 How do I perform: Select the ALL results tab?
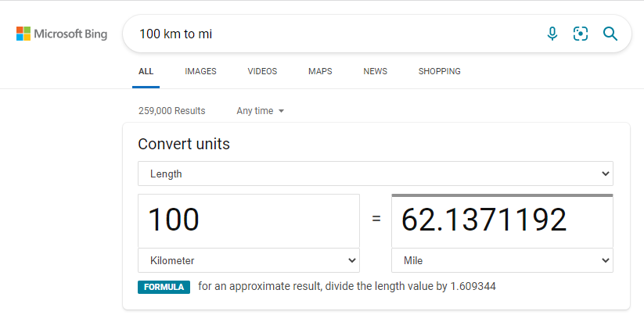point(146,71)
